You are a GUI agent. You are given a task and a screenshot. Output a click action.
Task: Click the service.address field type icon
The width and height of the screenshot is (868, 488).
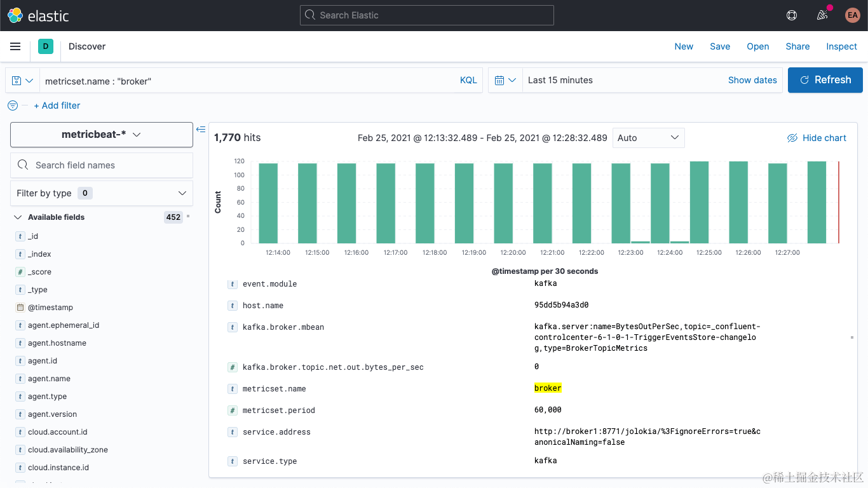coord(233,432)
